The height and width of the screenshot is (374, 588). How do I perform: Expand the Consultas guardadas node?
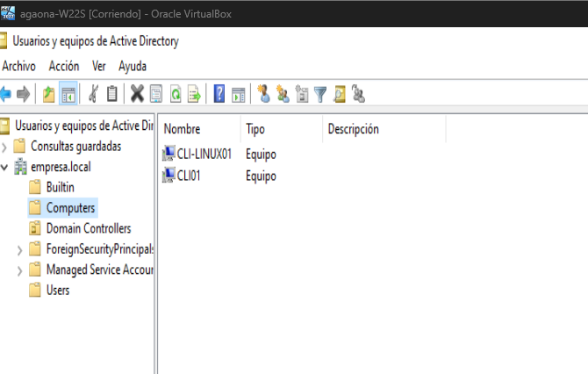5,147
